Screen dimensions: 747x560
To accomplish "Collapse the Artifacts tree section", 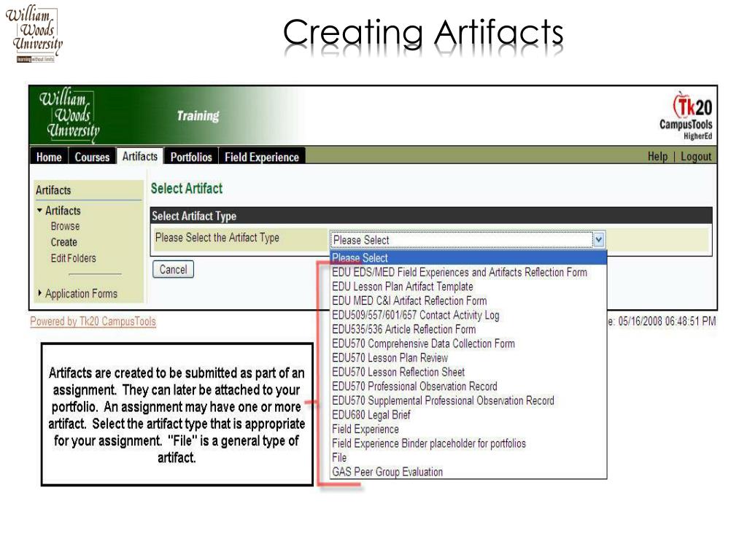I will 39,210.
